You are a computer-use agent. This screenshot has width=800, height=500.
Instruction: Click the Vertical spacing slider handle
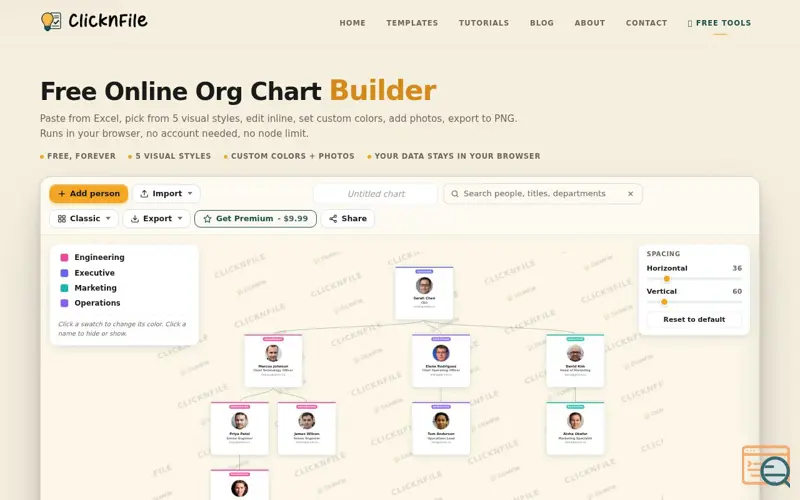[664, 302]
